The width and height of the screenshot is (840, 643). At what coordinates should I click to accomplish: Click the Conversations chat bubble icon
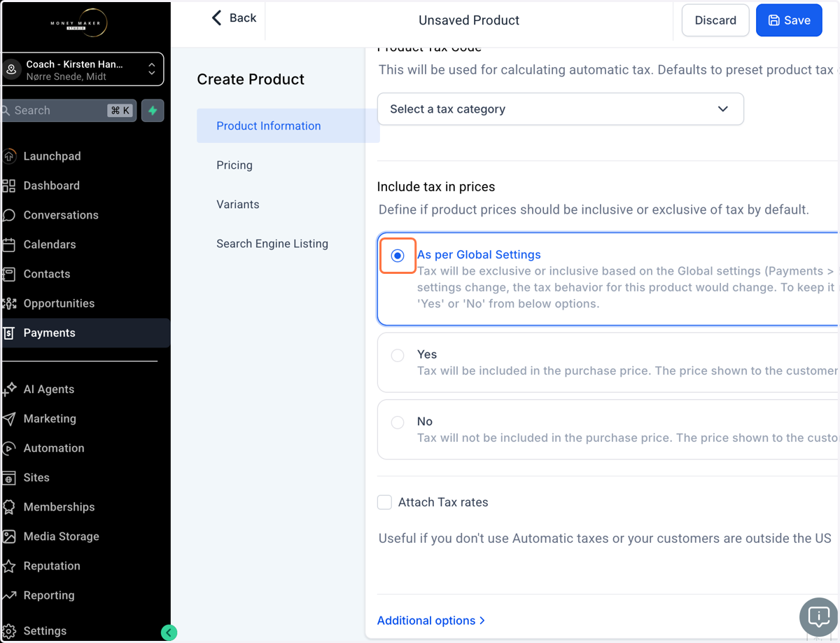[9, 215]
